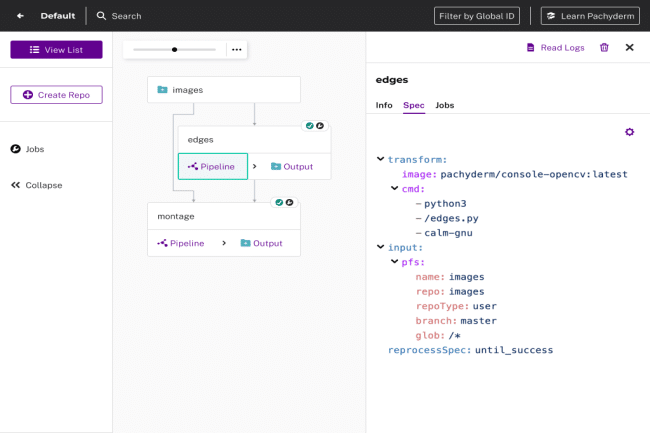Collapse the pfs section
The width and height of the screenshot is (650, 433).
pos(394,261)
